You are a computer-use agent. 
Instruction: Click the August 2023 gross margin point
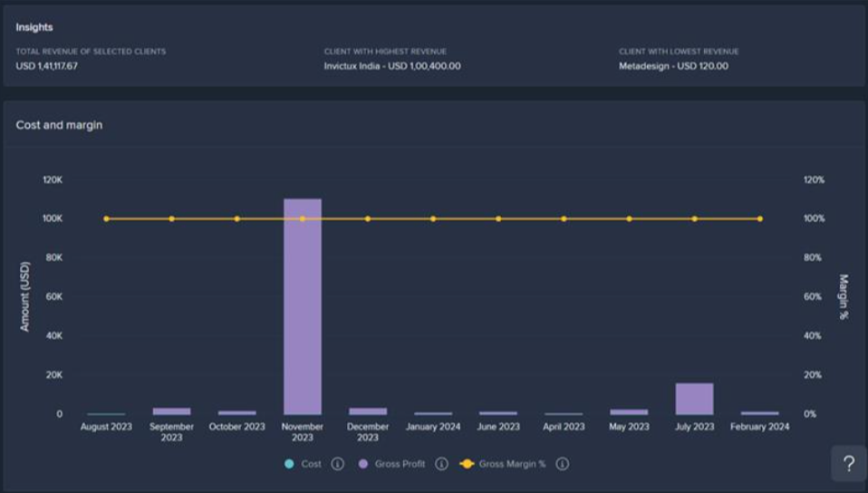pyautogui.click(x=106, y=218)
